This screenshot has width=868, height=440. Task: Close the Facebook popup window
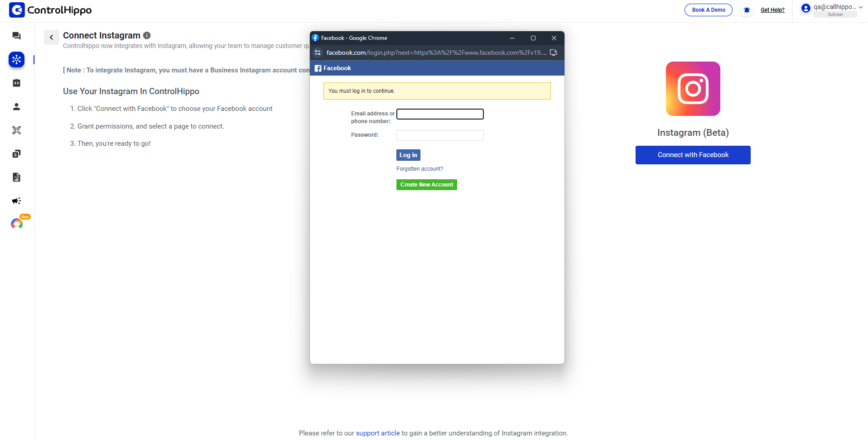[554, 38]
